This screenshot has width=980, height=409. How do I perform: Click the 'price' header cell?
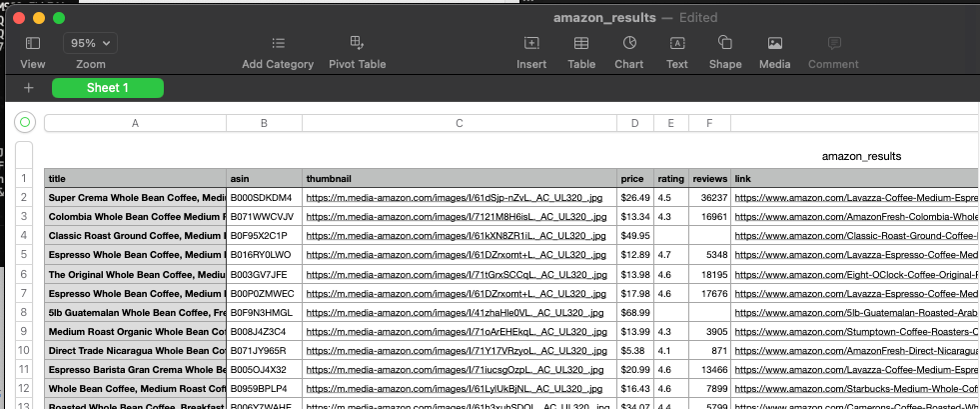point(635,179)
